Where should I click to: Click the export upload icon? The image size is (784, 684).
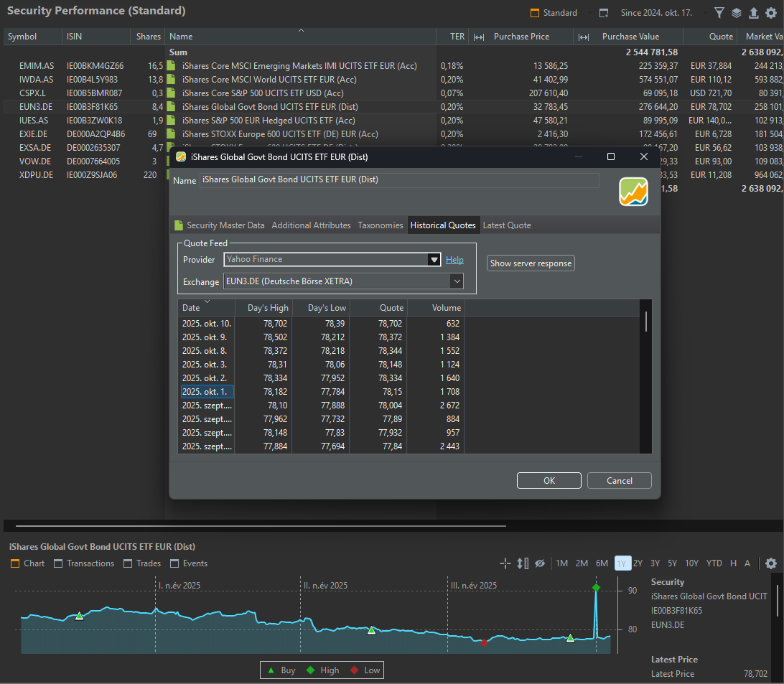[x=753, y=13]
